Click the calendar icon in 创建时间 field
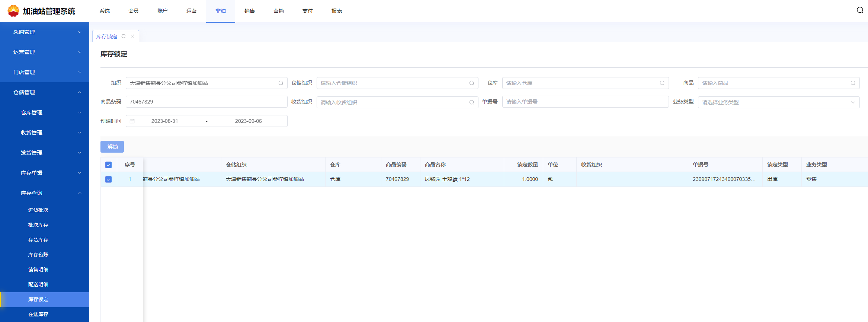The image size is (868, 322). tap(132, 121)
